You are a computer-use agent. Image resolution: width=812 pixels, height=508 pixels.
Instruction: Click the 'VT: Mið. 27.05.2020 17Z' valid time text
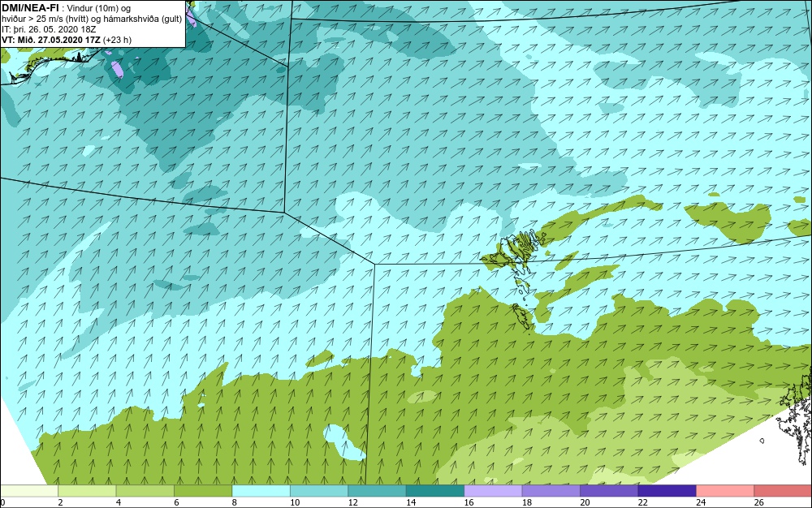pos(51,40)
